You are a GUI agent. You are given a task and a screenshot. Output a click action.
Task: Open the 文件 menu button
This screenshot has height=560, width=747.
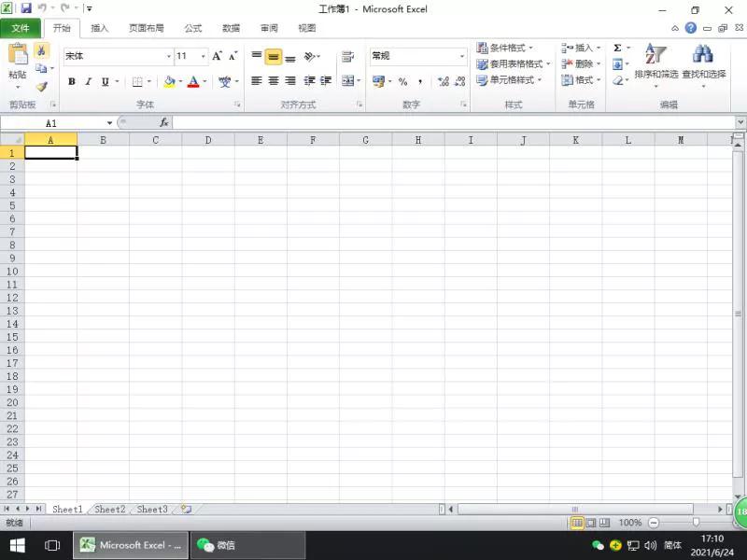(x=21, y=28)
